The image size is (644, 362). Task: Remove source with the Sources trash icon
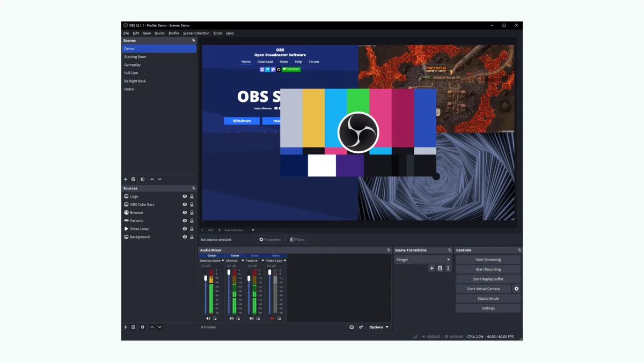(133, 327)
